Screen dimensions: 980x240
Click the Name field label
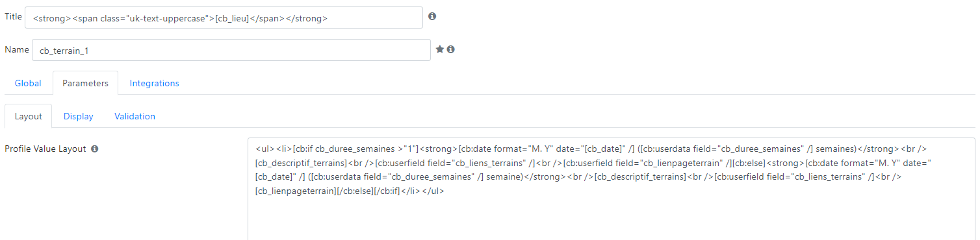[x=17, y=49]
